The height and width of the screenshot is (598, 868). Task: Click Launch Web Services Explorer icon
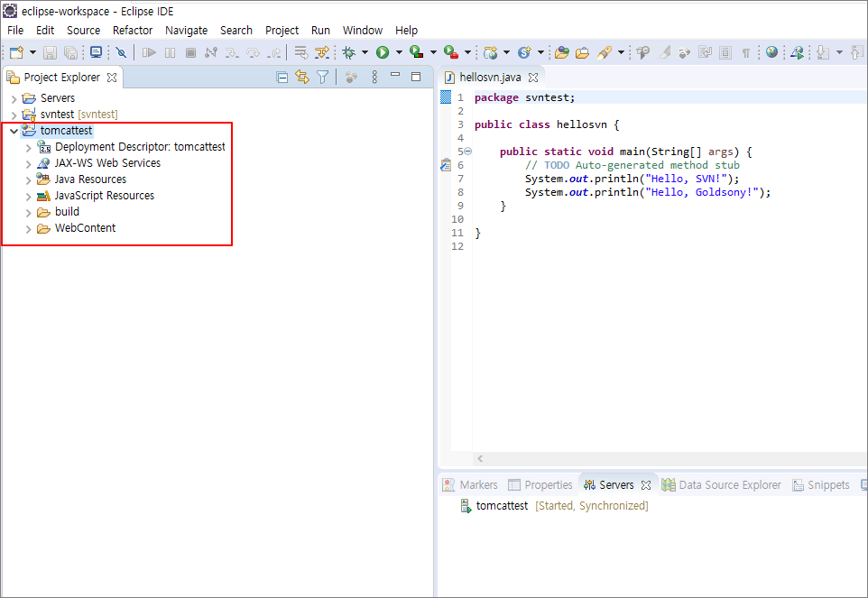coord(797,52)
